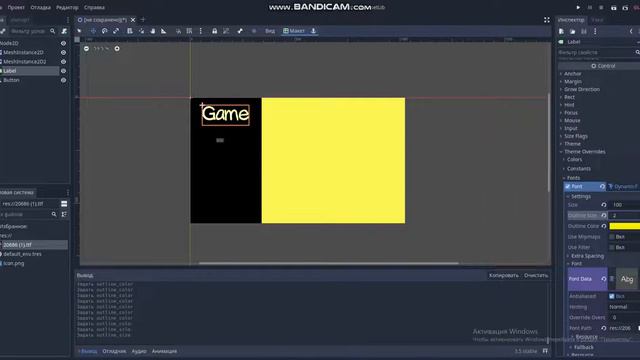
Task: Create new resource in Inspector
Action: [x=562, y=31]
